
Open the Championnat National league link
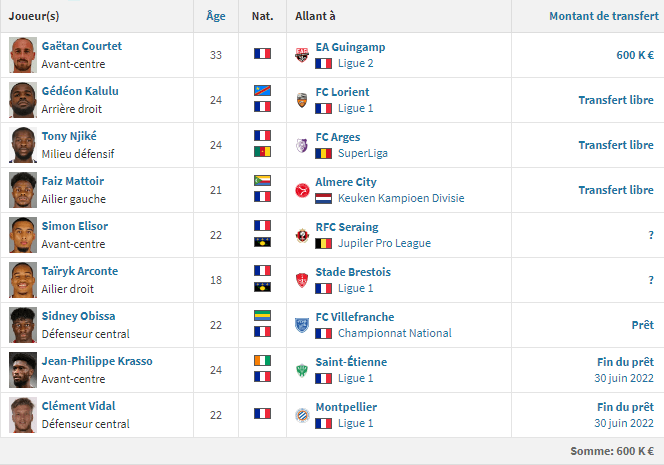click(x=394, y=333)
